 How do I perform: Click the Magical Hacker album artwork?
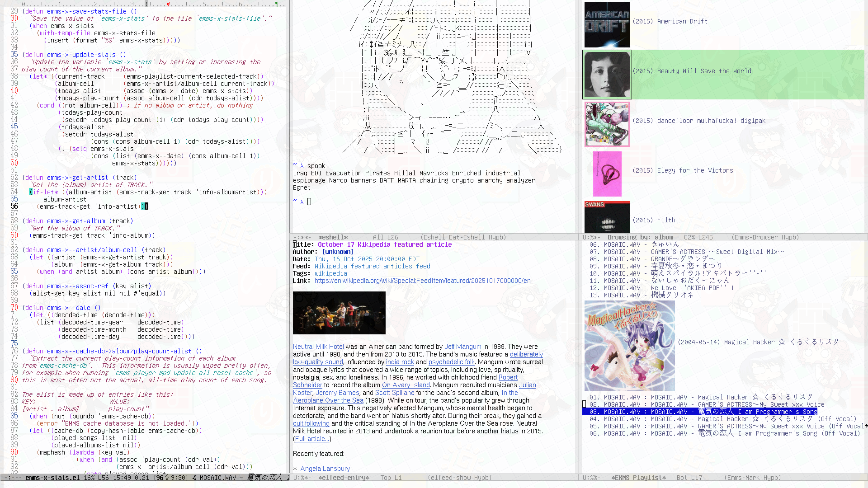click(629, 346)
